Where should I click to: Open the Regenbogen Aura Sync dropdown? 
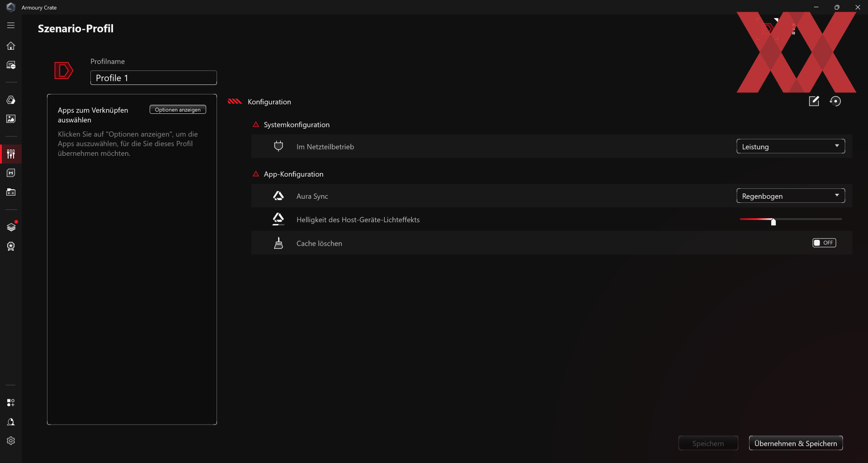(x=790, y=196)
